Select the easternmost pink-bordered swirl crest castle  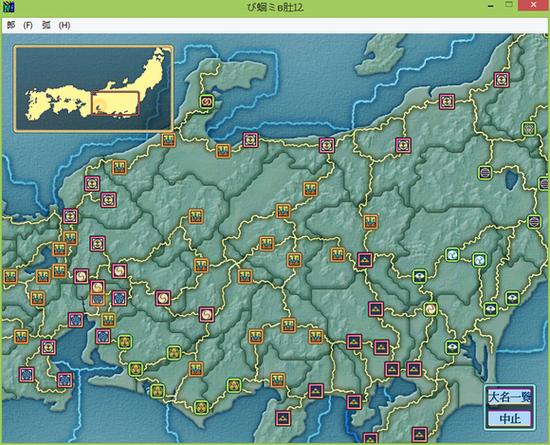click(x=207, y=315)
